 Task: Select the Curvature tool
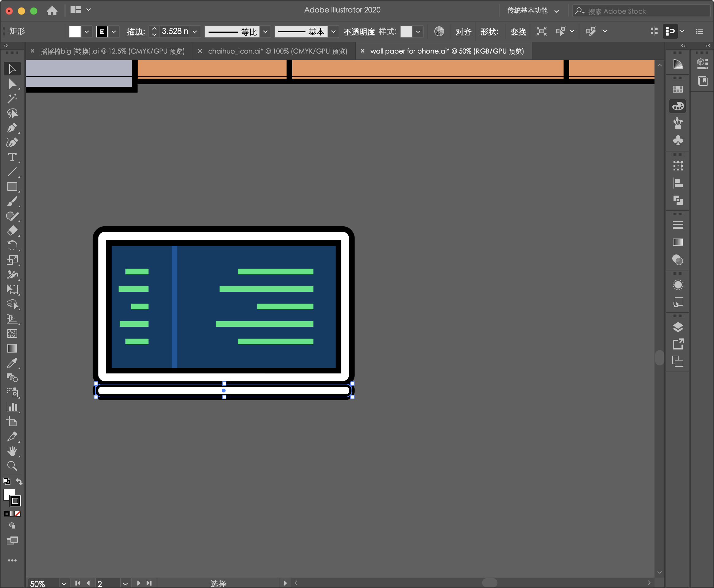[x=12, y=142]
